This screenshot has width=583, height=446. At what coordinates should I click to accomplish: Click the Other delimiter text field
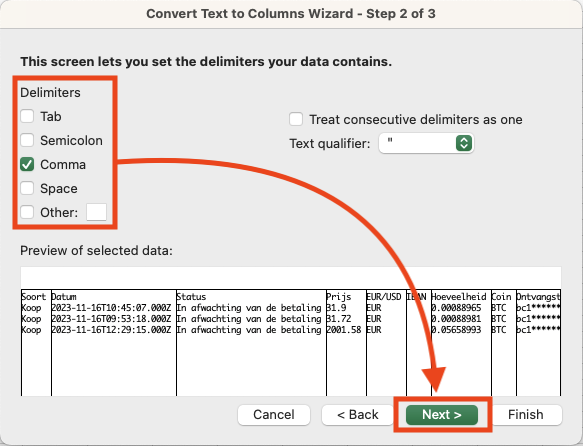(x=96, y=212)
